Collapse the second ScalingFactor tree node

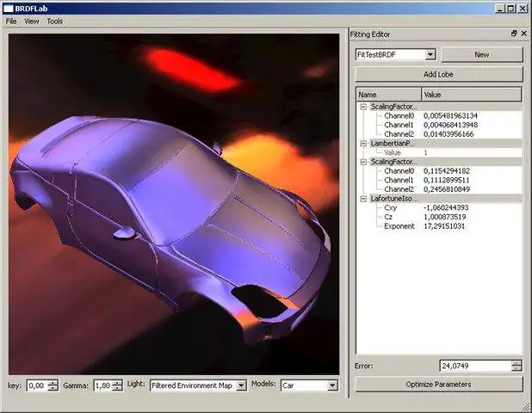(363, 162)
